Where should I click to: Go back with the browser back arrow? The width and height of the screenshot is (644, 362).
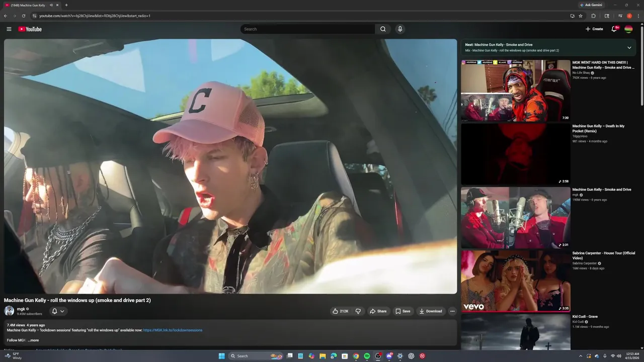pos(6,16)
